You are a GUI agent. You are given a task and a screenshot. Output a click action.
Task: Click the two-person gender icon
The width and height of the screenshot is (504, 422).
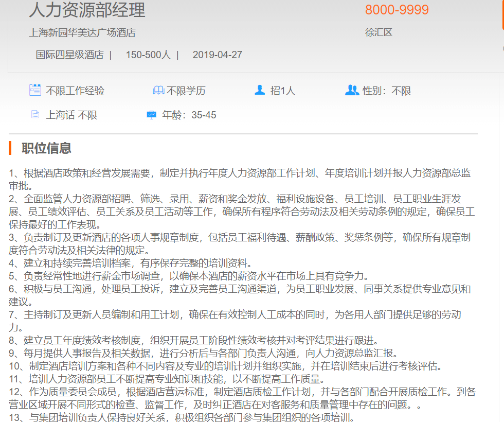tap(352, 91)
